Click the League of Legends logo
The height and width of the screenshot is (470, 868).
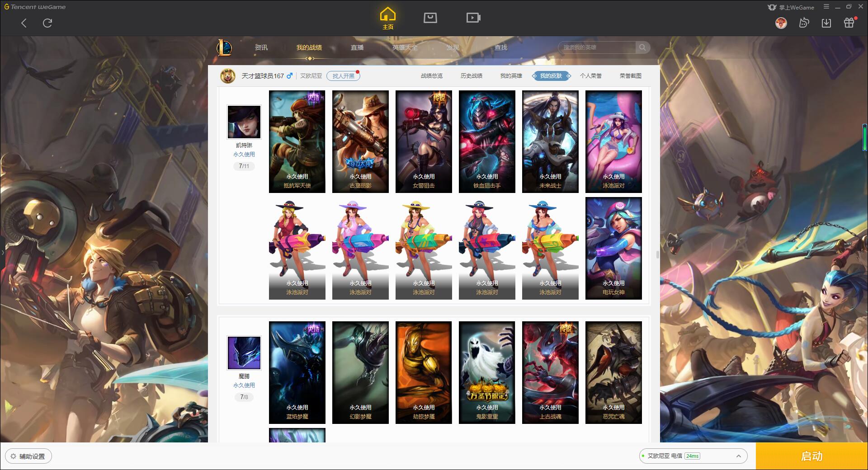tap(224, 47)
